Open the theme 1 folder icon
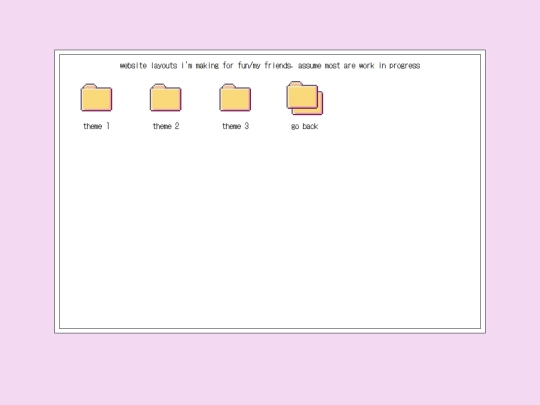 96,97
